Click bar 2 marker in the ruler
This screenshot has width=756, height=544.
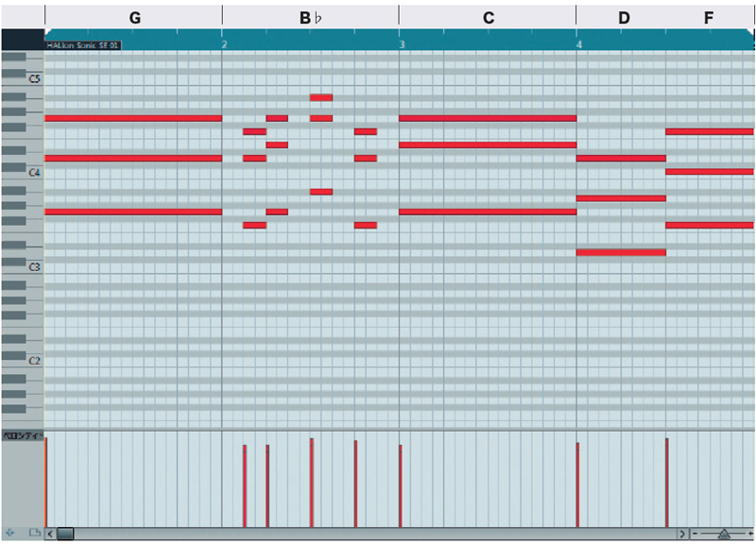click(x=225, y=44)
